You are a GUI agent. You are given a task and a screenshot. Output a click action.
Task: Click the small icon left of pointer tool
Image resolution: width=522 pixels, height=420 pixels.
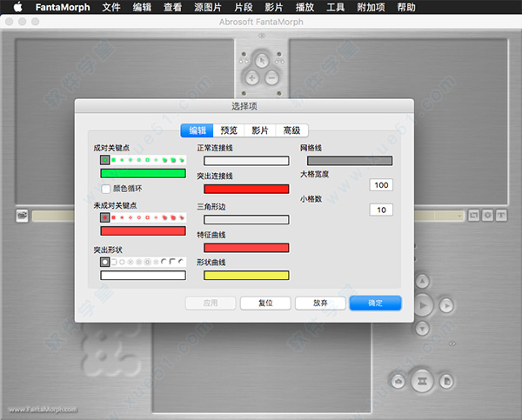(244, 61)
